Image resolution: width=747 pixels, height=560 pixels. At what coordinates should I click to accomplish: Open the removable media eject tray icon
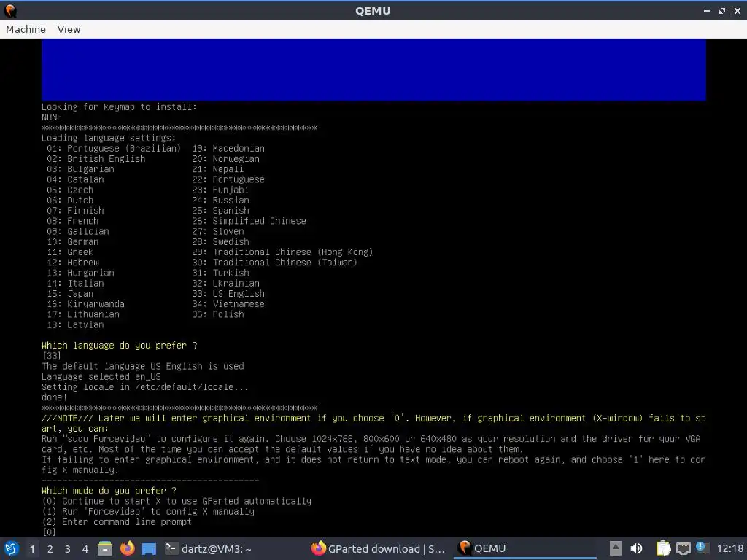616,548
